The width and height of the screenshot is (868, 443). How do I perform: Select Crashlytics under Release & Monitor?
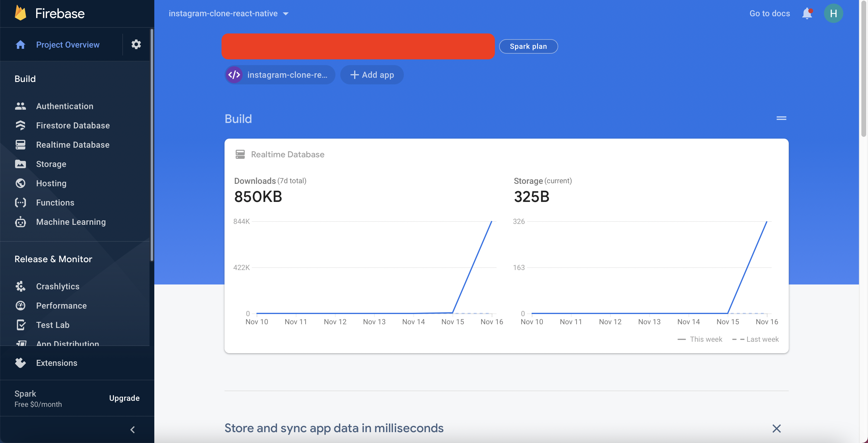(58, 286)
